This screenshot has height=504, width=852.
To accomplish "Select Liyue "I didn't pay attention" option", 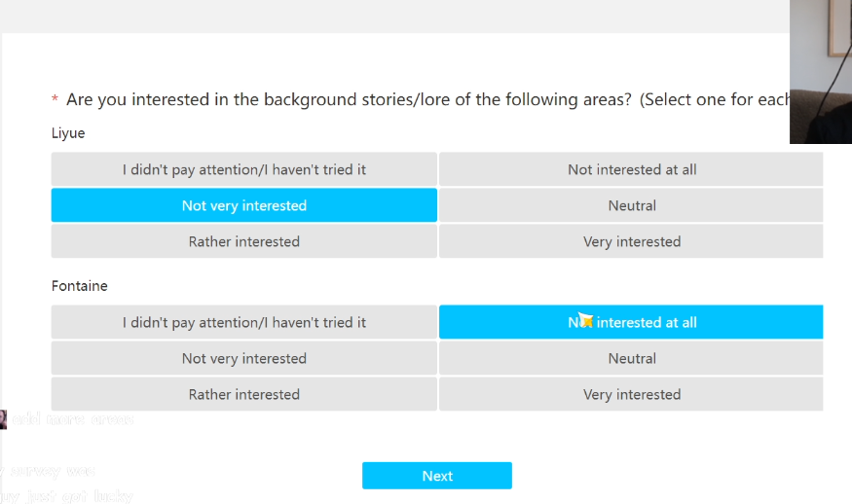I will click(x=244, y=169).
